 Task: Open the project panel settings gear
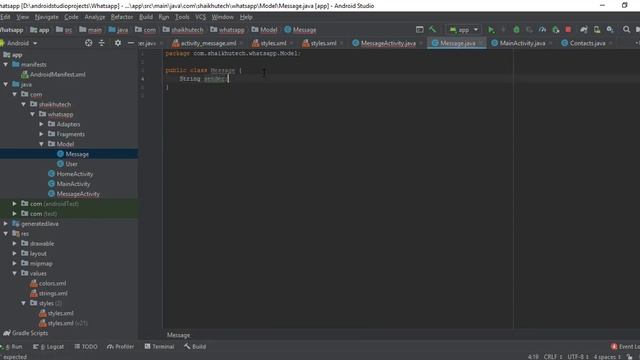point(118,43)
